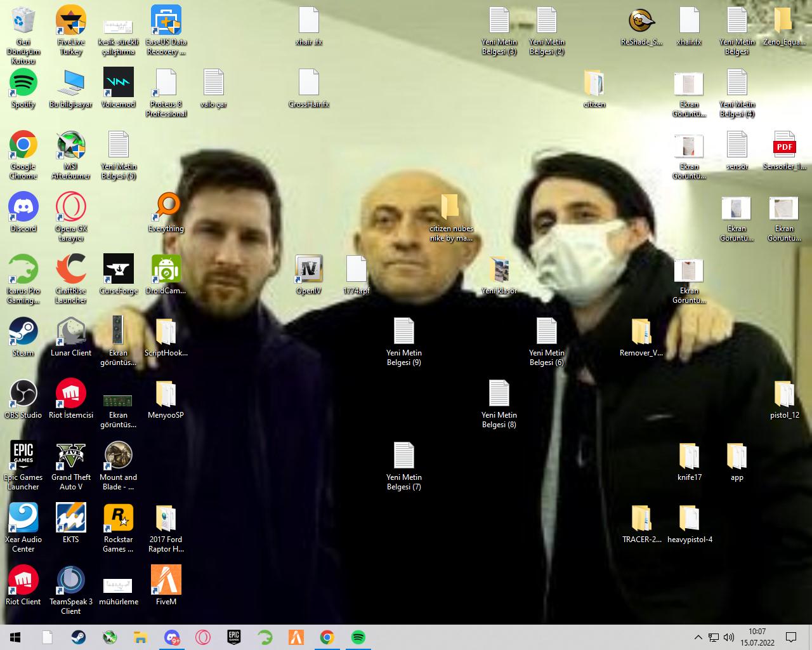This screenshot has height=650, width=812.
Task: Select Icarus Pro Gaming desktop icon
Action: pos(23,279)
